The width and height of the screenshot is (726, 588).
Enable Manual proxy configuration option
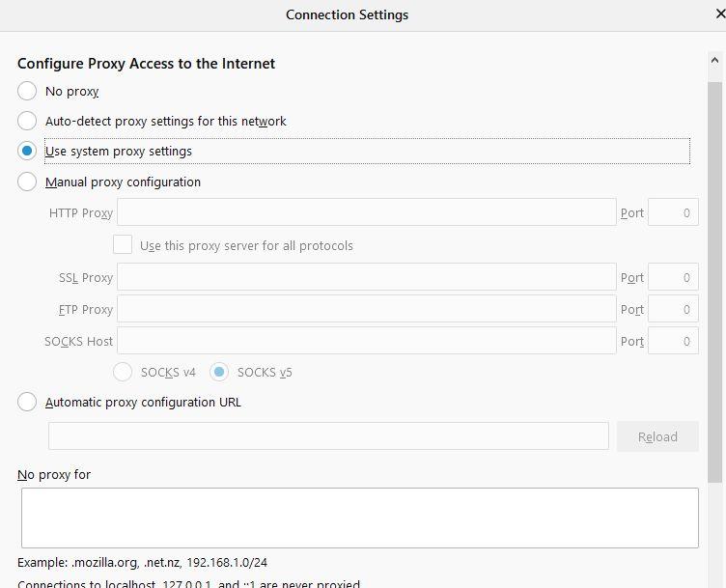click(27, 182)
